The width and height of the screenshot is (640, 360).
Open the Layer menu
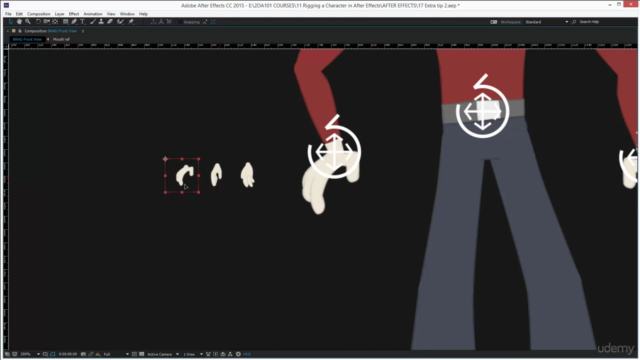click(60, 14)
